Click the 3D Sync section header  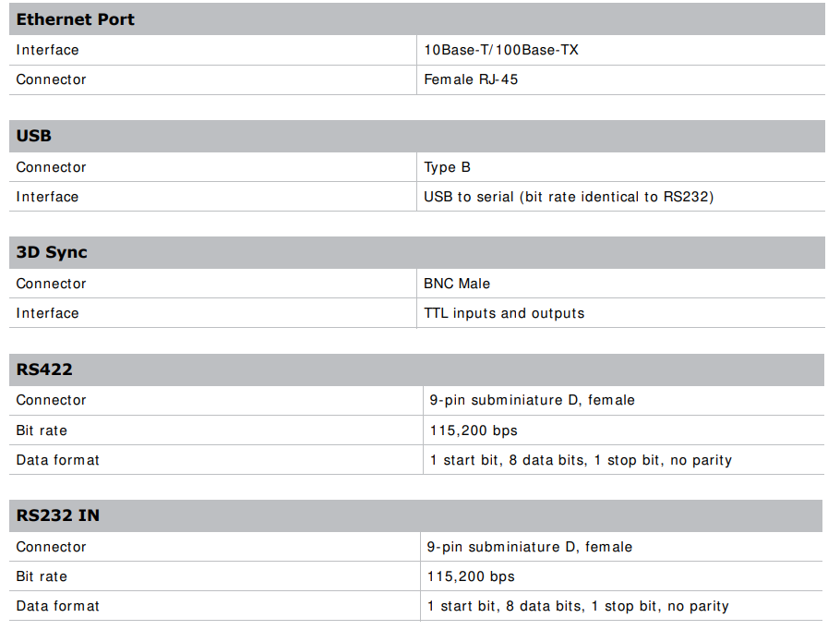point(52,252)
